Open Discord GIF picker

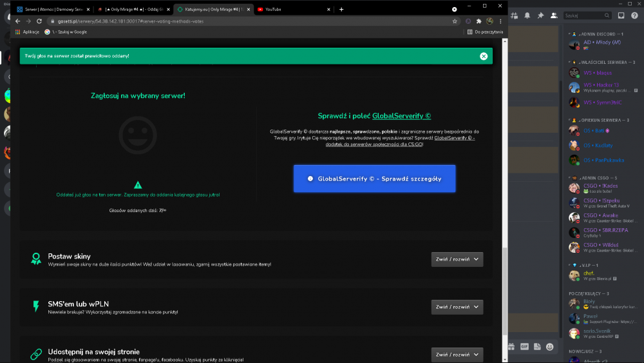[524, 346]
